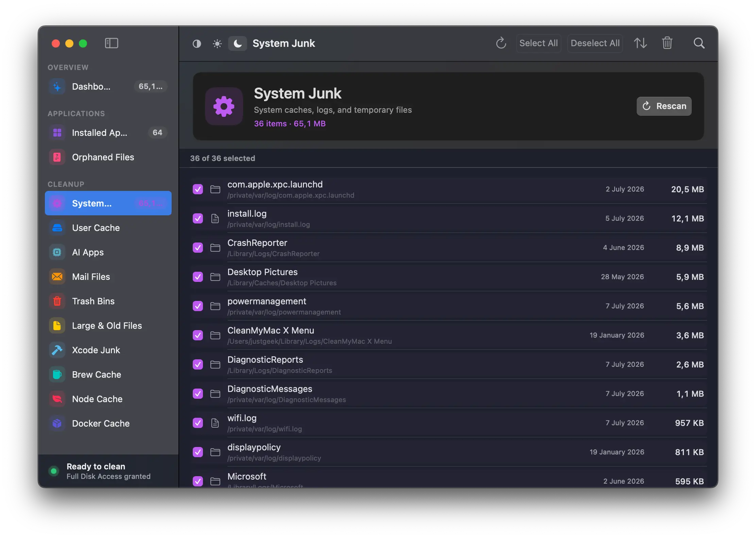The height and width of the screenshot is (538, 756).
Task: Click the '36 items · 65,1 MB' summary
Action: point(290,124)
